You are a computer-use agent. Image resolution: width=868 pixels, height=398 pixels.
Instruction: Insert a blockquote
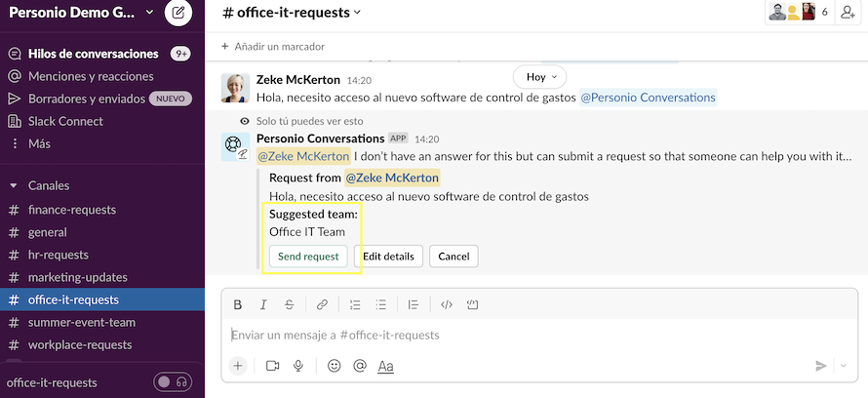click(x=414, y=304)
